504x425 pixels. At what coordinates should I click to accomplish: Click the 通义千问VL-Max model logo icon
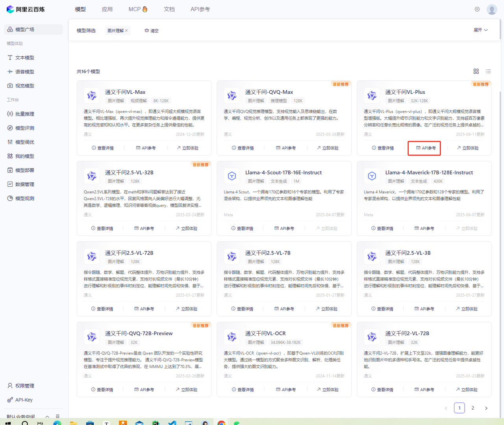(92, 95)
